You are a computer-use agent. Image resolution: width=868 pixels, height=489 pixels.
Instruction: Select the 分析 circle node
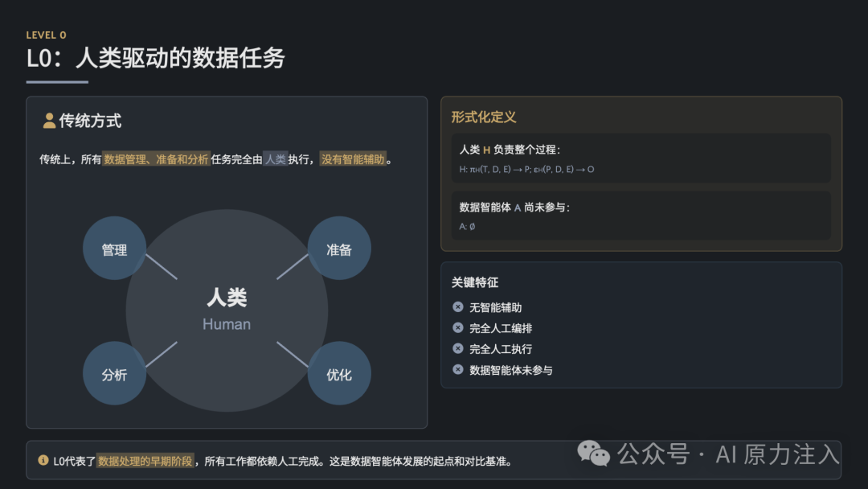[115, 373]
